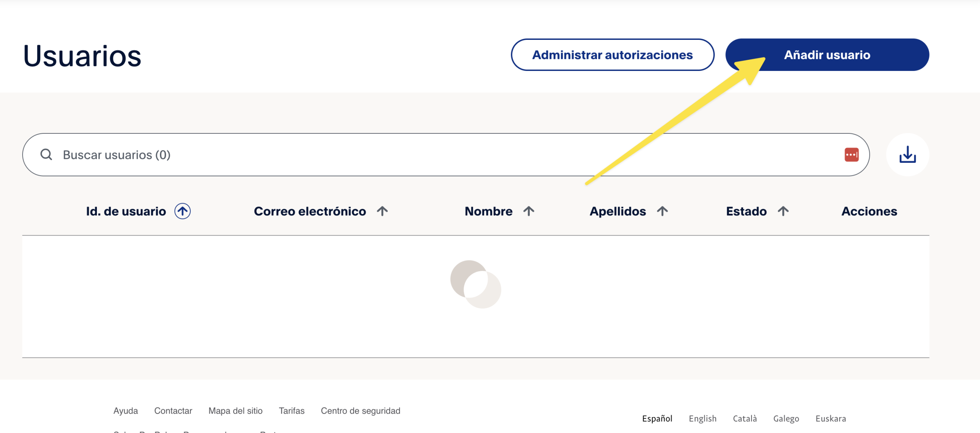Click the search magnifier icon
Viewport: 980px width, 433px height.
click(46, 154)
